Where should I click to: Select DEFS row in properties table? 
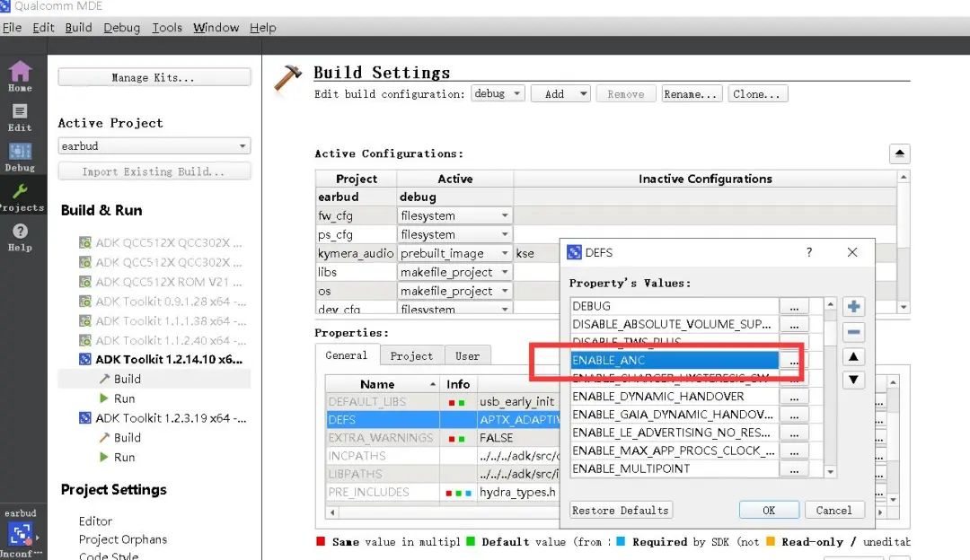(442, 420)
